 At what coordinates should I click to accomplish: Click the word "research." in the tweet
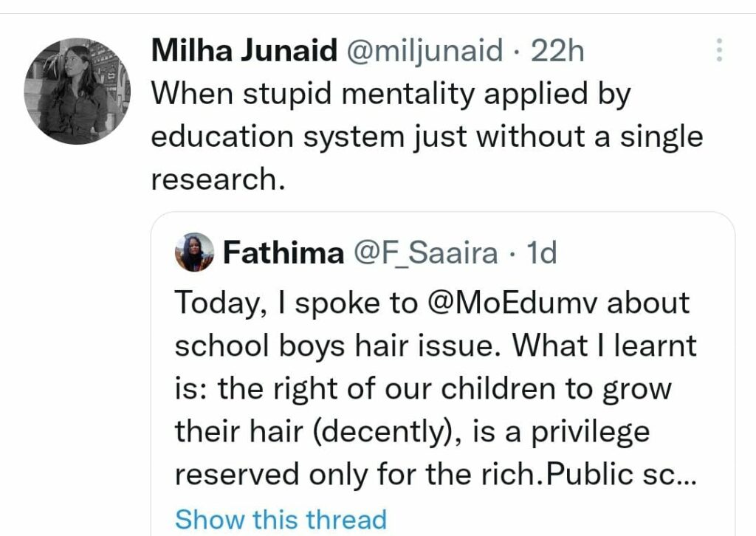[x=218, y=178]
